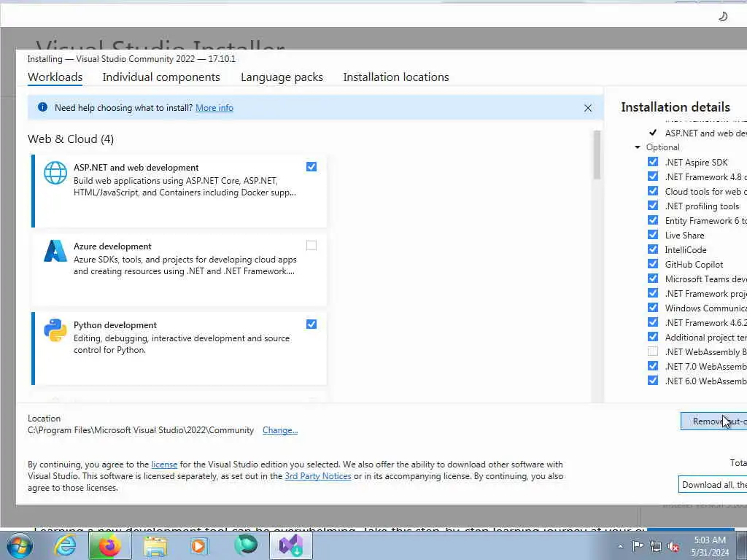The width and height of the screenshot is (747, 560).
Task: Check the Azure development workload
Action: coord(311,245)
